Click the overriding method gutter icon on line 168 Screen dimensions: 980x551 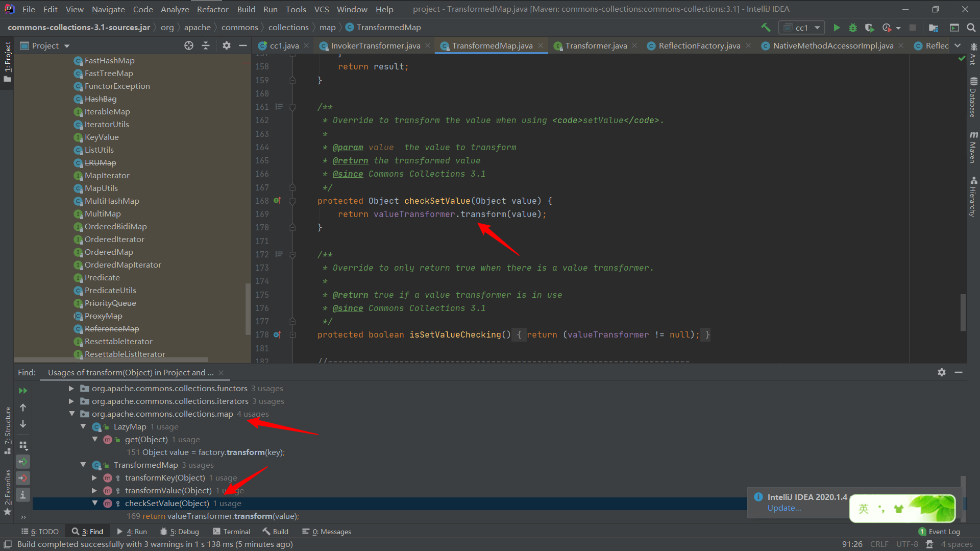(x=277, y=201)
